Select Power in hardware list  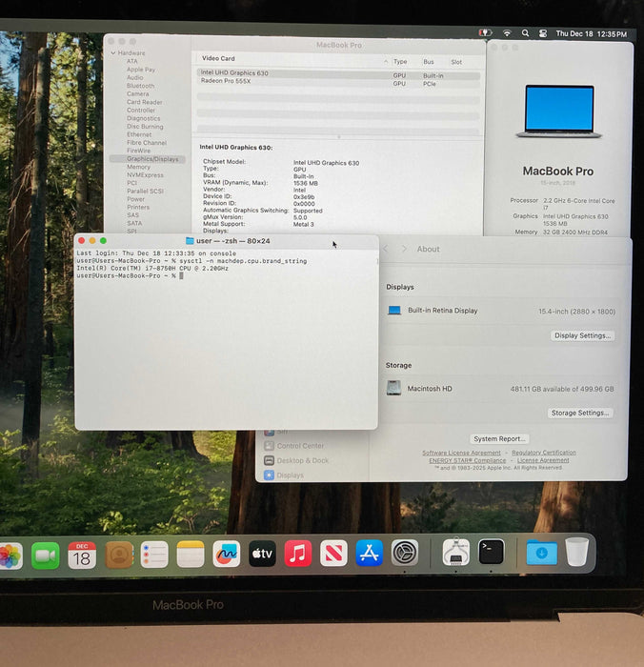tap(135, 199)
